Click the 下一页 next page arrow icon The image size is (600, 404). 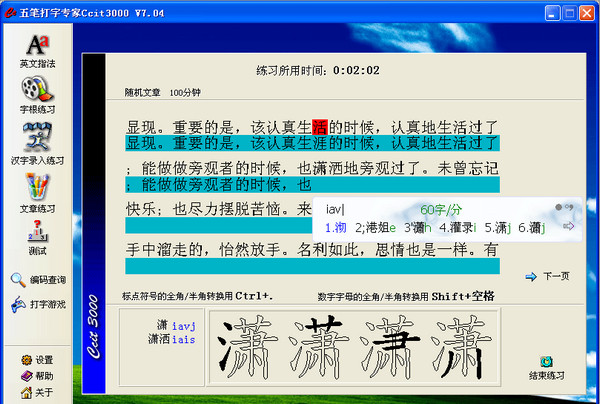(531, 277)
